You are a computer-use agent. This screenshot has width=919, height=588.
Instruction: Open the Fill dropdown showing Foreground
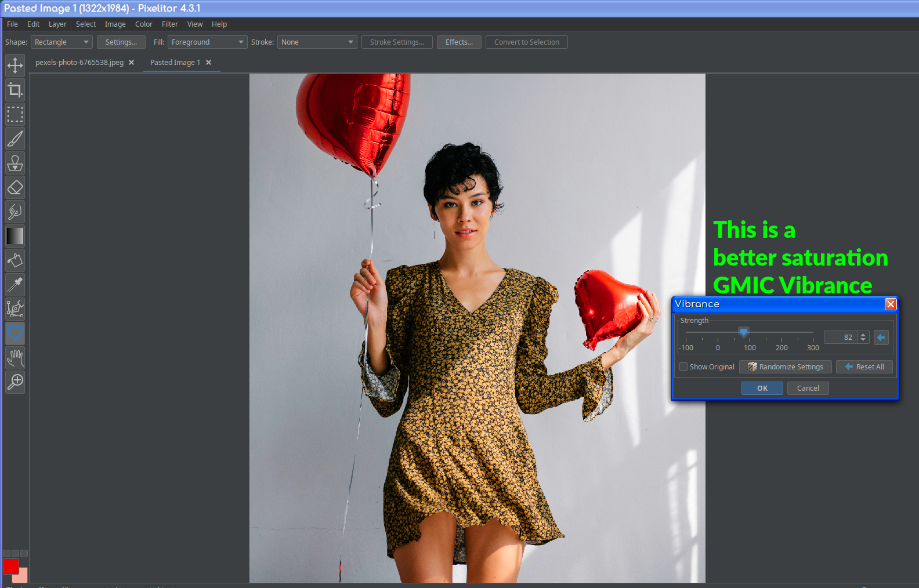[207, 42]
